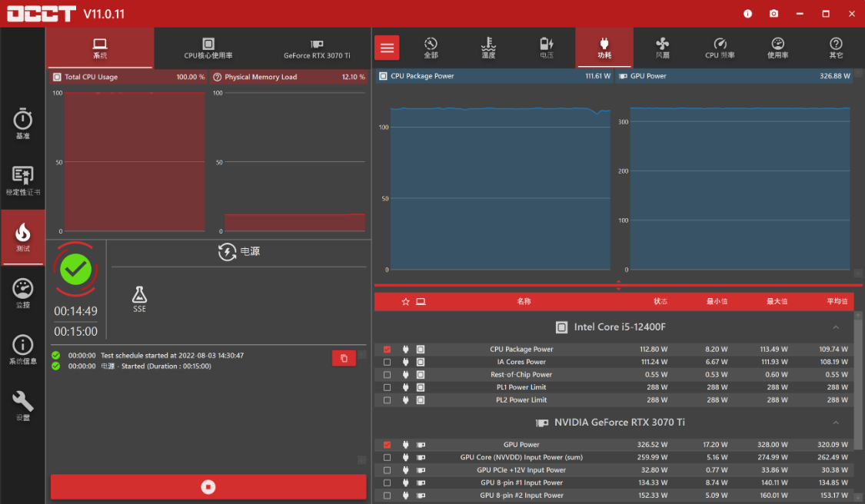The image size is (865, 504).
Task: Uncheck CPU Package Power graph checkbox
Action: coord(388,349)
